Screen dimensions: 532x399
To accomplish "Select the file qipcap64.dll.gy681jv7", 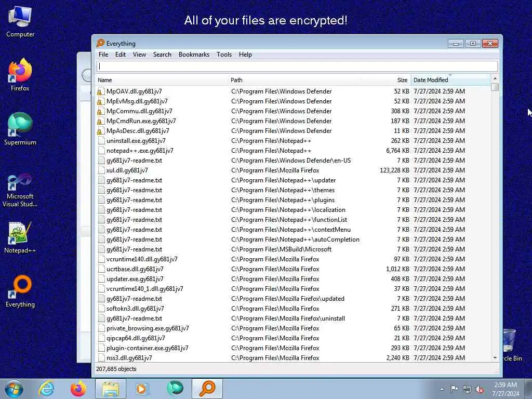I will (136, 338).
